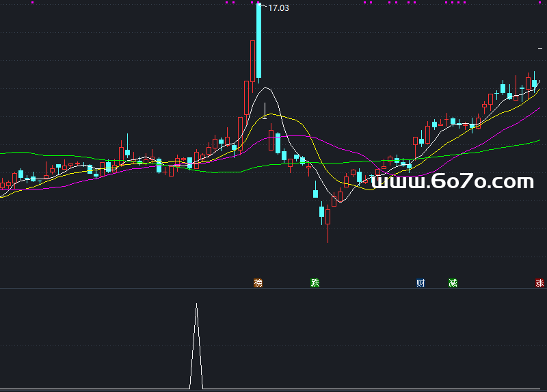Click the www.6o7o.com watermark text
Screen dimensions: 547x392
[x=452, y=182]
